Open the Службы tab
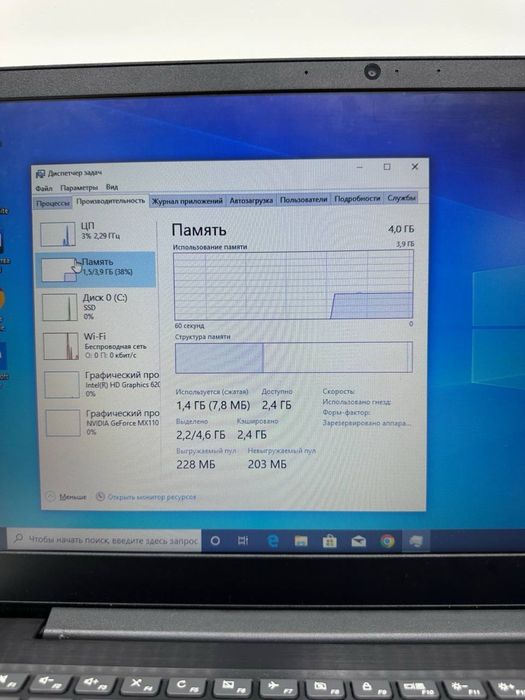 point(401,197)
